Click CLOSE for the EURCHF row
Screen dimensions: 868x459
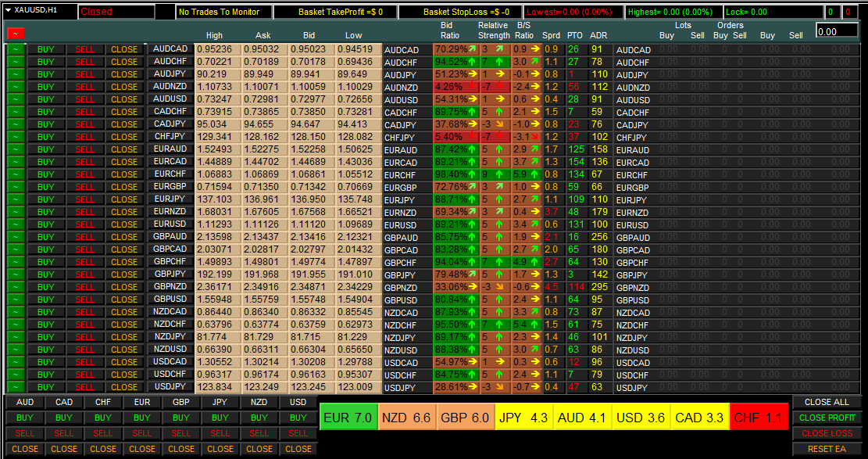pos(124,174)
